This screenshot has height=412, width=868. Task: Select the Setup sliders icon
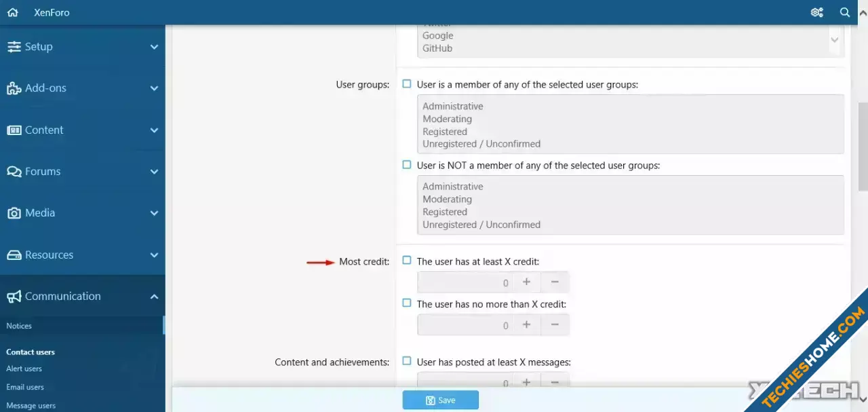pos(14,47)
